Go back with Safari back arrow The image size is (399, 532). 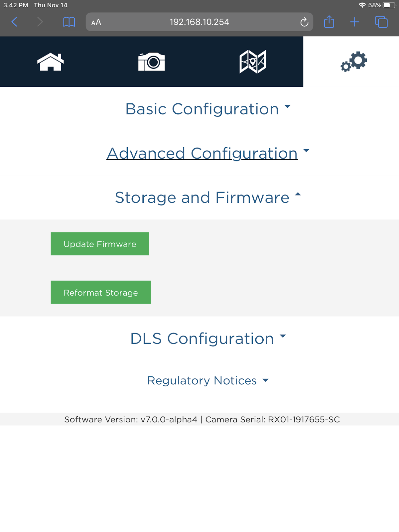pos(14,22)
